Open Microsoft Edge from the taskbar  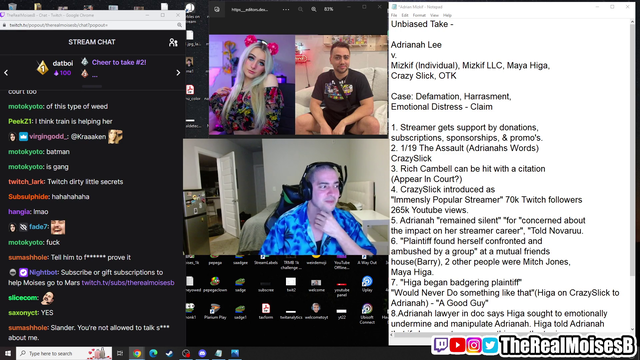tap(153, 353)
